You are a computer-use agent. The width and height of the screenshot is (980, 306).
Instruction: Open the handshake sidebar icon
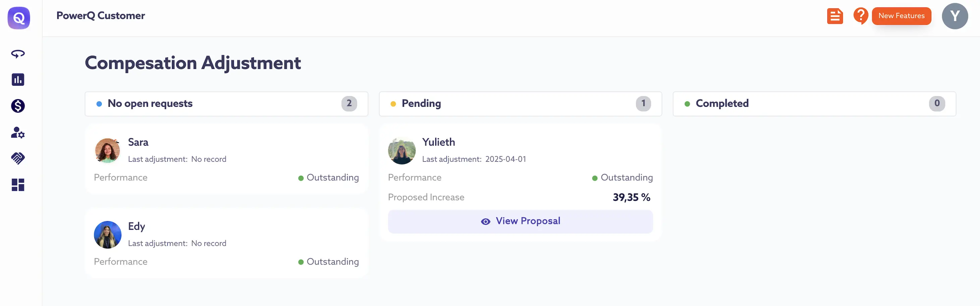(x=18, y=158)
